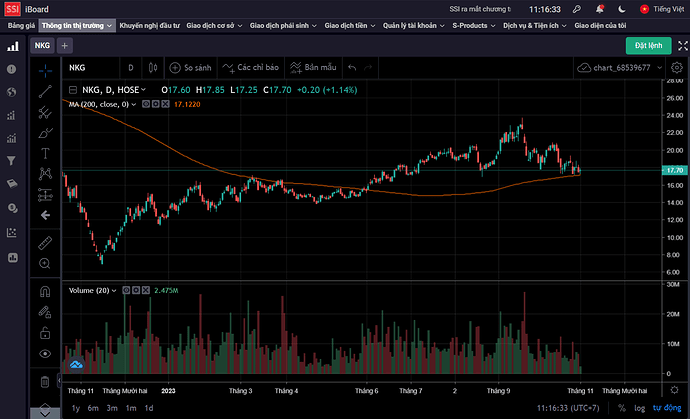
Task: Expand the Volume (20) indicator legend
Action: click(x=113, y=290)
